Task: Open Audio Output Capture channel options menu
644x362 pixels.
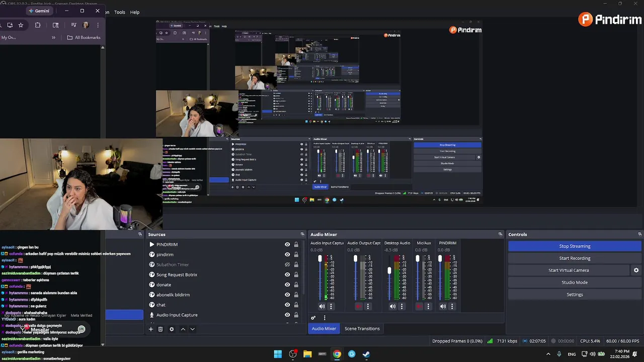Action: [368, 306]
